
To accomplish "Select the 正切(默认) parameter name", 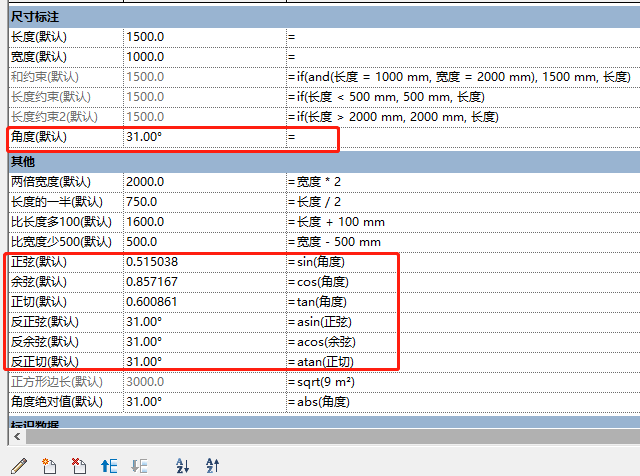I will [x=39, y=302].
